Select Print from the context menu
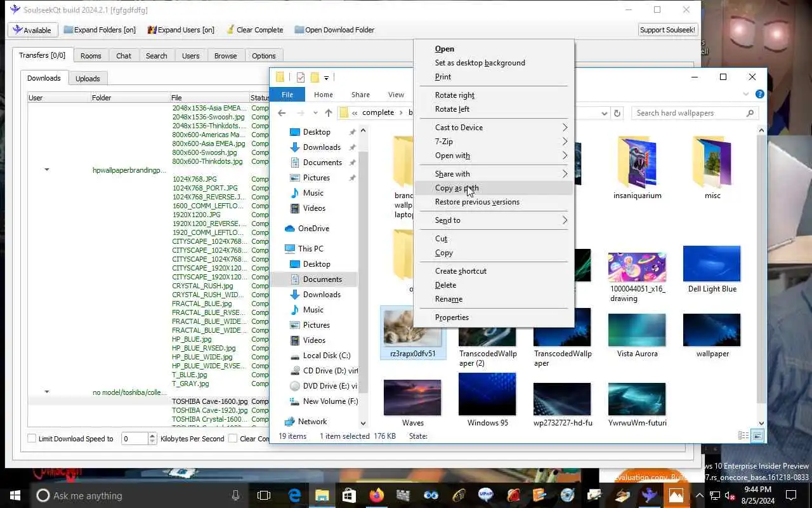Viewport: 812px width, 508px height. [x=494, y=77]
